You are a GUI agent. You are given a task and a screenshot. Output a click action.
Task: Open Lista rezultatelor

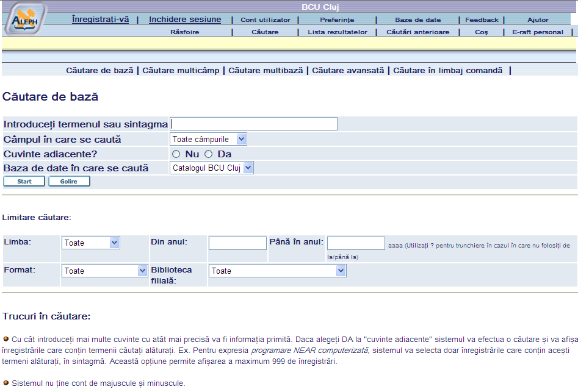click(x=338, y=32)
